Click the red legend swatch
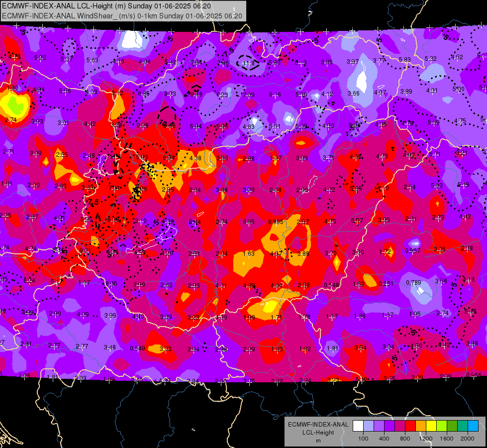The height and width of the screenshot is (448, 487). click(x=410, y=426)
